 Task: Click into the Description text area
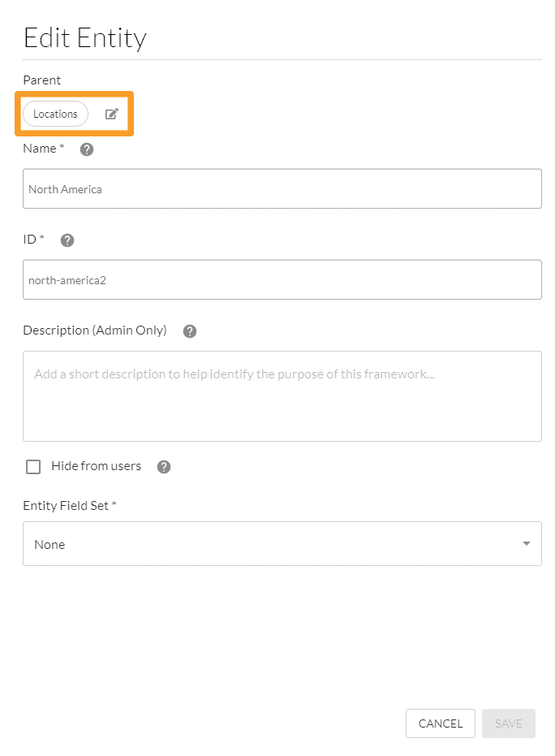click(x=282, y=396)
